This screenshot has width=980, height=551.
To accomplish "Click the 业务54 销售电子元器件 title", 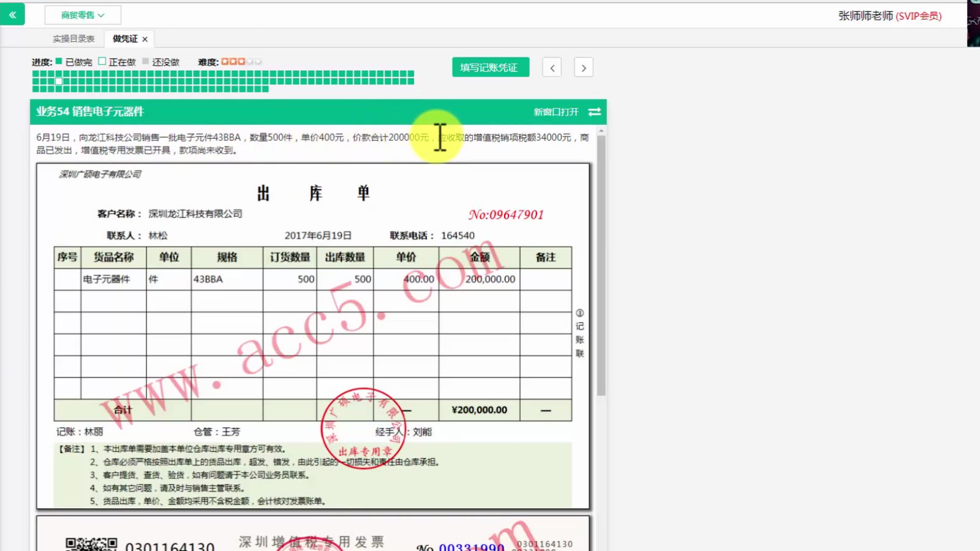I will 90,111.
